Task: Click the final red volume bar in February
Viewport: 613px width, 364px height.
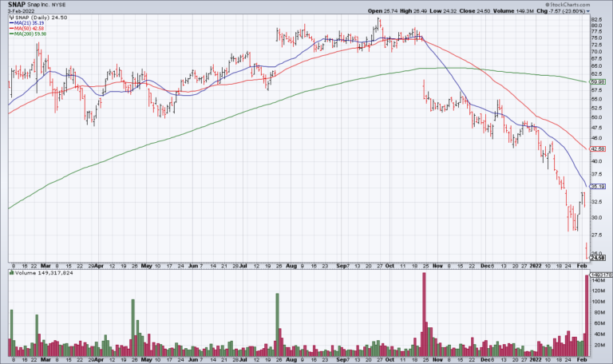Action: point(587,315)
